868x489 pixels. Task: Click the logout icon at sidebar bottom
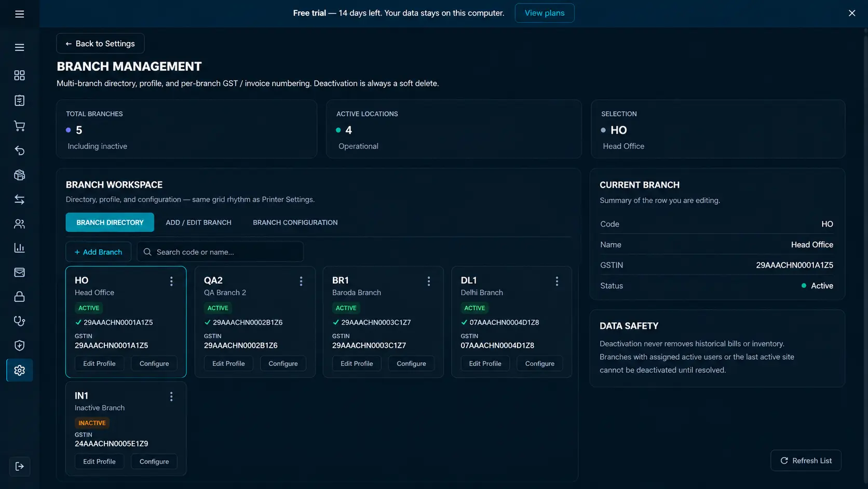click(x=19, y=466)
